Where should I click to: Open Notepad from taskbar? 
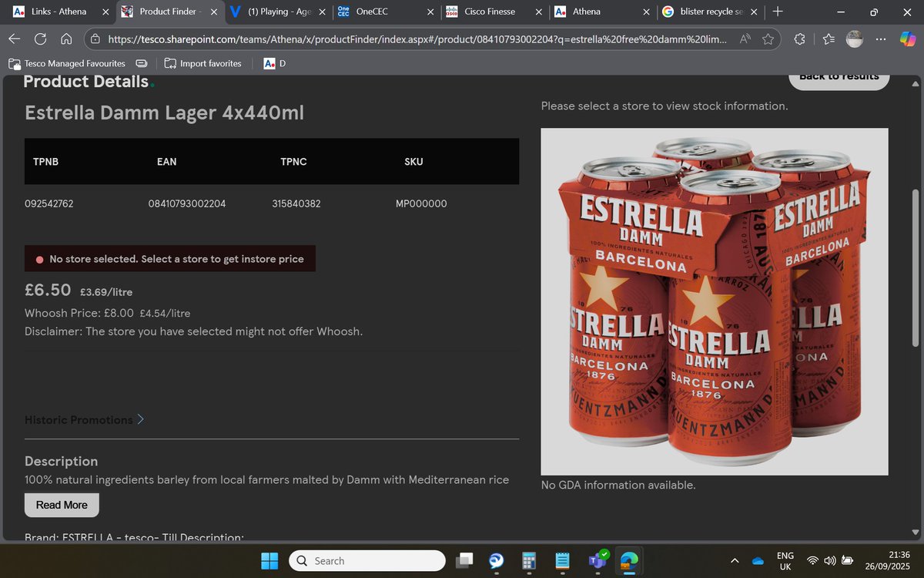[562, 560]
